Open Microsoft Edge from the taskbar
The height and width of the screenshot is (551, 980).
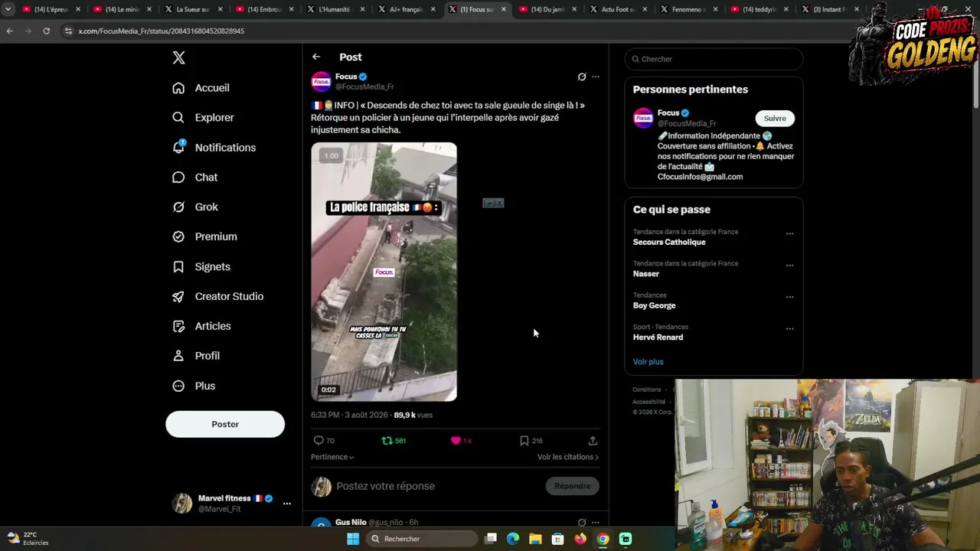pos(513,539)
